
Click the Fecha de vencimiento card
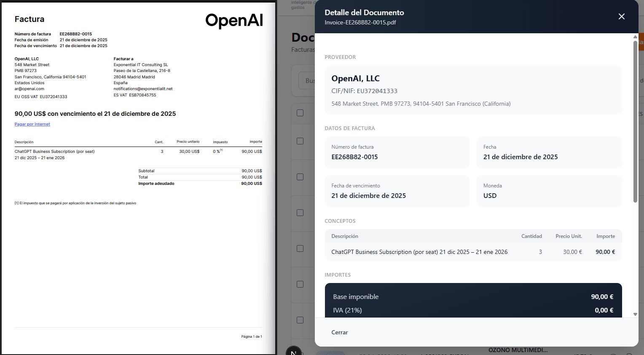coord(397,191)
